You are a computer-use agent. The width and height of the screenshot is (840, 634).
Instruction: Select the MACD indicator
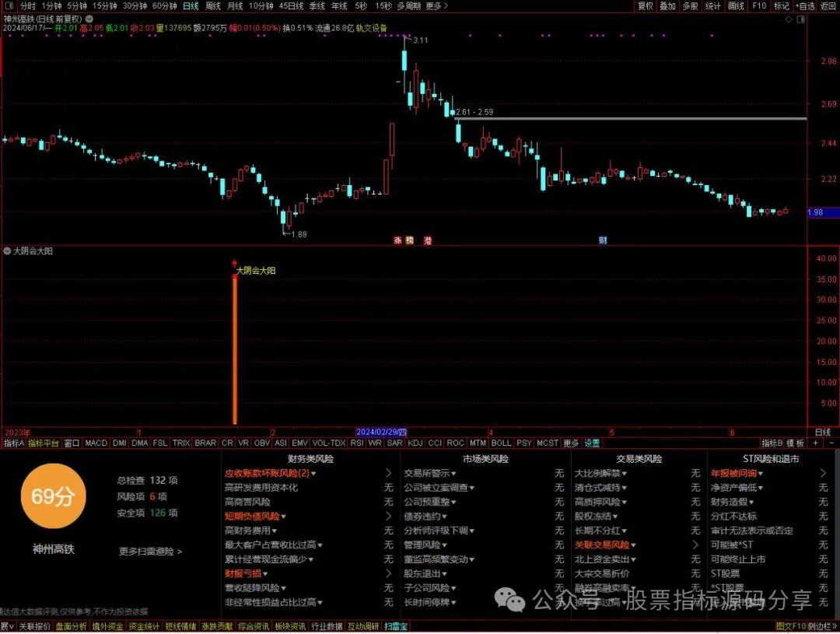click(96, 443)
